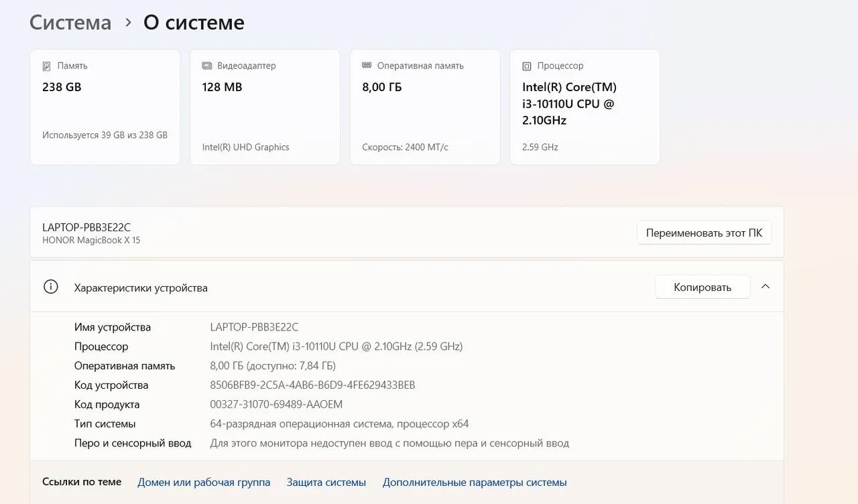Open Домен или рабочая группа link
This screenshot has height=504, width=858.
204,482
